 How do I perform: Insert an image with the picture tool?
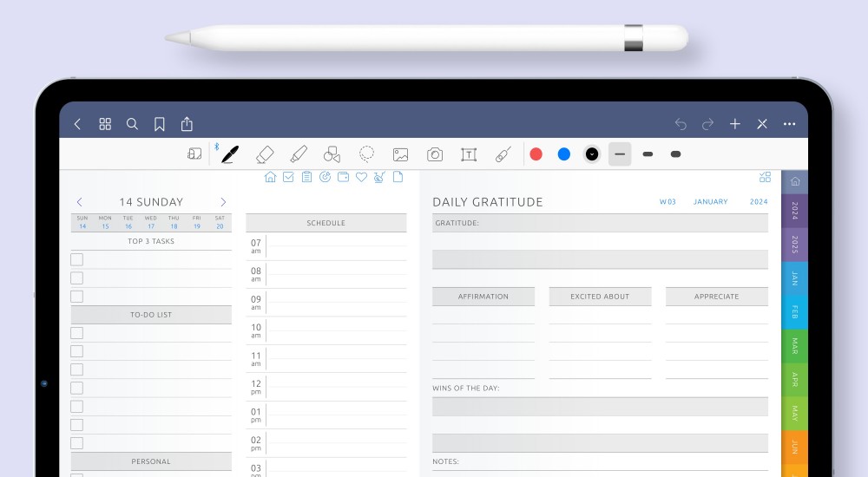pyautogui.click(x=401, y=154)
